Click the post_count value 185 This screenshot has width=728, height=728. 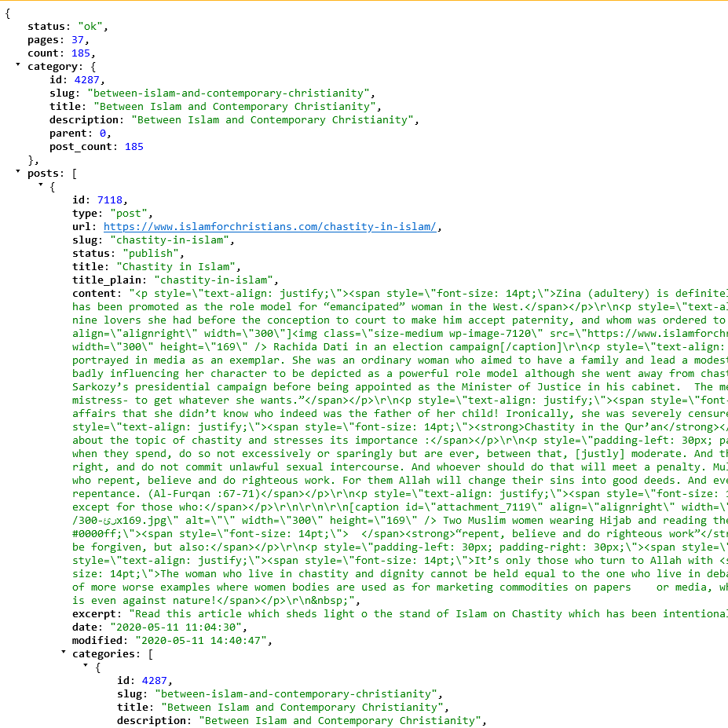pyautogui.click(x=134, y=147)
